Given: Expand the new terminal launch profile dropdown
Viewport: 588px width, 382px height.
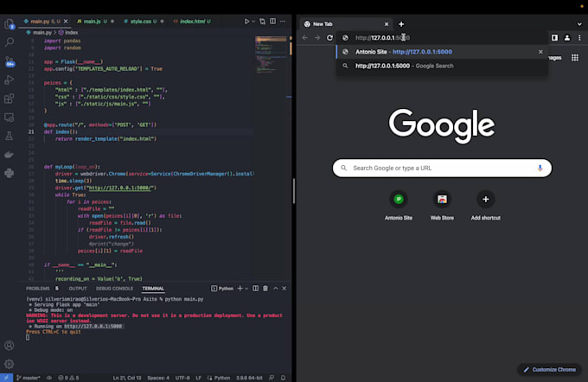Looking at the screenshot, I should tap(246, 289).
